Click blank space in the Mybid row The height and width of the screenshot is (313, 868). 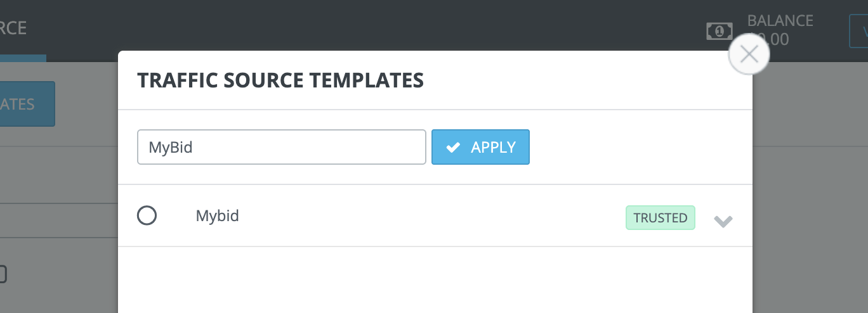pos(431,216)
